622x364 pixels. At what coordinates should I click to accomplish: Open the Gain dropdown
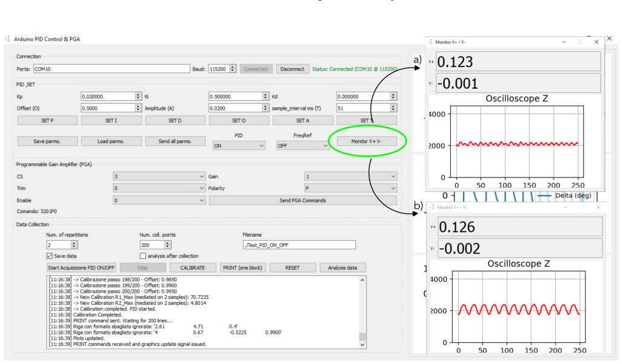click(x=351, y=176)
